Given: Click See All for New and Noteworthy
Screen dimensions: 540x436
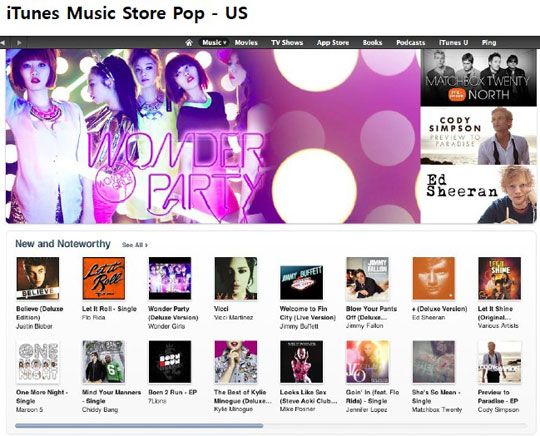Looking at the screenshot, I should click(x=135, y=245).
